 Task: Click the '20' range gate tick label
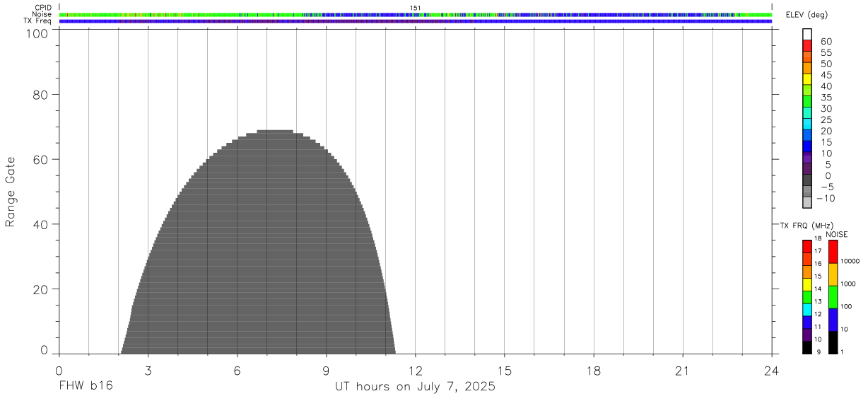pyautogui.click(x=42, y=289)
